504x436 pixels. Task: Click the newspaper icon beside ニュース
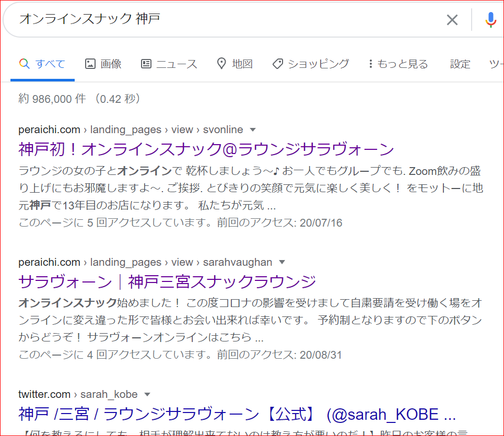click(146, 64)
